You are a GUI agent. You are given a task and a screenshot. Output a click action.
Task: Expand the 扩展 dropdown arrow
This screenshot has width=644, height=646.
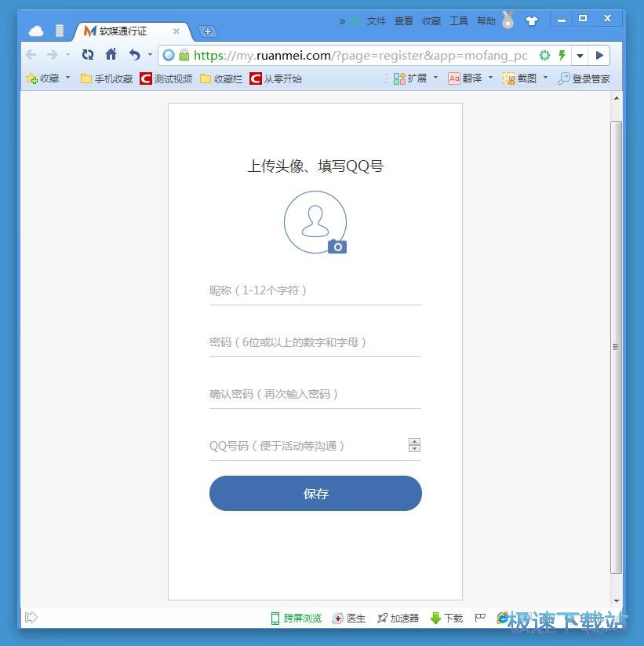(x=435, y=78)
